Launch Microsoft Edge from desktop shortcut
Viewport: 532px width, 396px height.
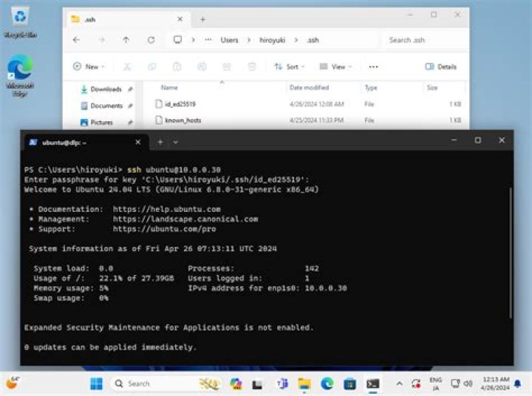[x=20, y=75]
